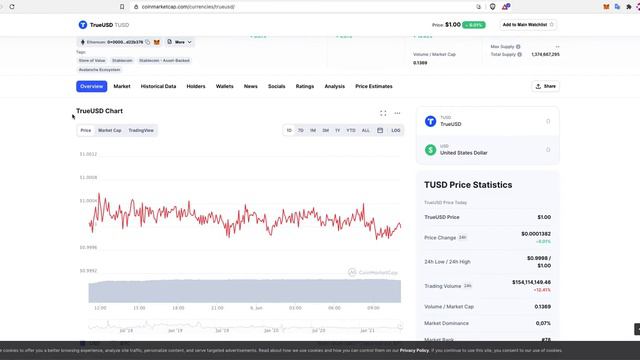Switch to the Market tab
This screenshot has height=360, width=640.
[122, 87]
